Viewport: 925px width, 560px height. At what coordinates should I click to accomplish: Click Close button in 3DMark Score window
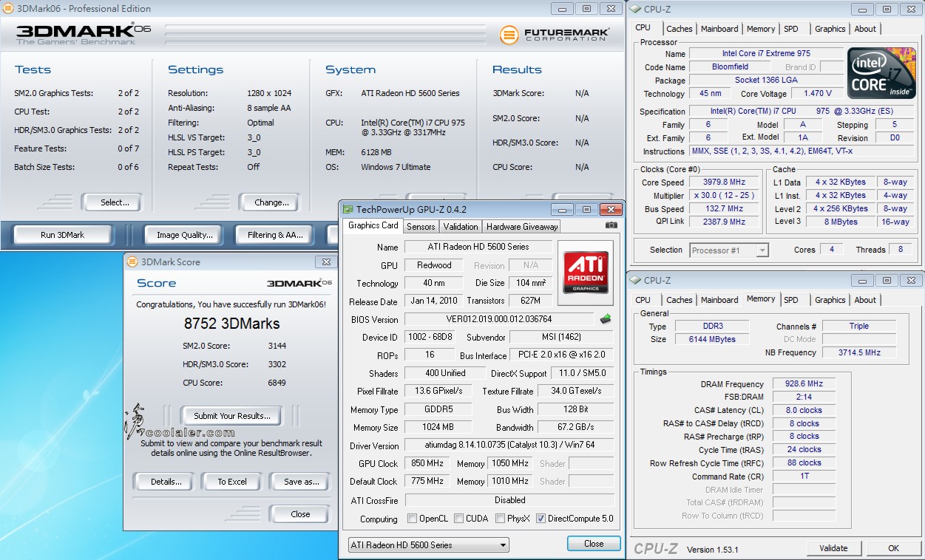[300, 514]
